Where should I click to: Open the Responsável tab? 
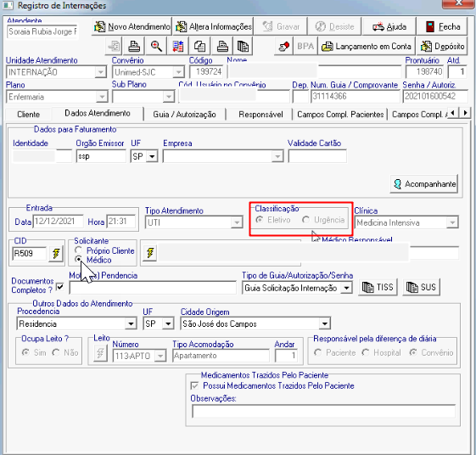(260, 115)
